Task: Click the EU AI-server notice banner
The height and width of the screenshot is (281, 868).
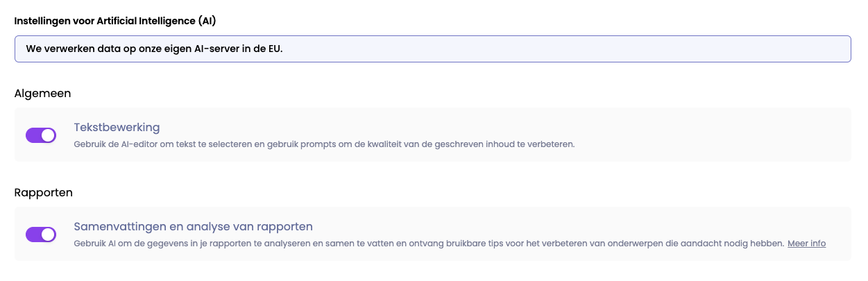Action: pyautogui.click(x=432, y=49)
